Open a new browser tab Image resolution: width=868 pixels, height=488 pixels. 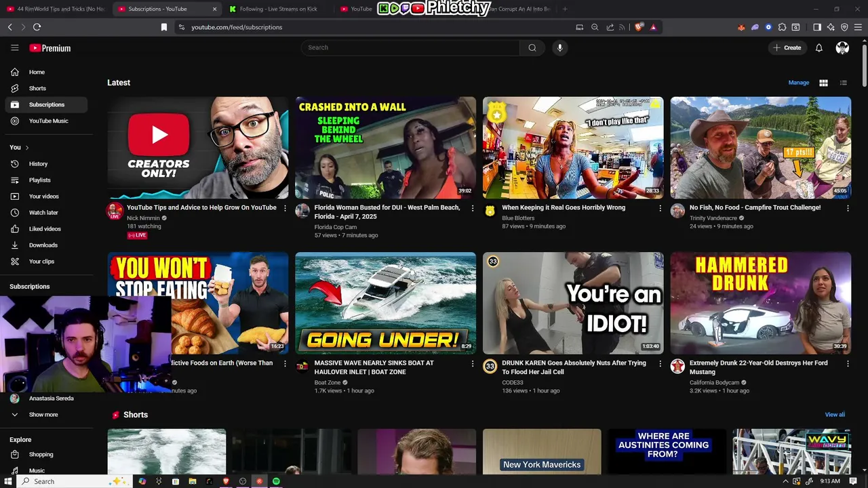[565, 9]
